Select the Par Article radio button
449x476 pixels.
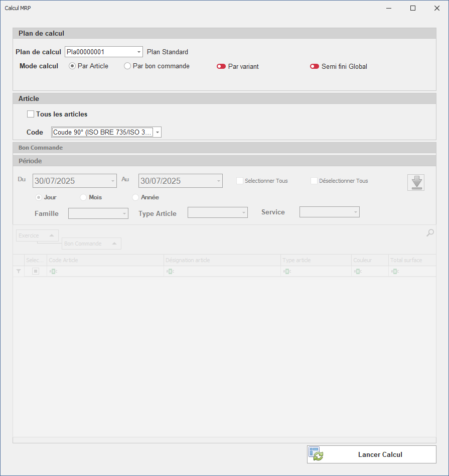[x=72, y=66]
